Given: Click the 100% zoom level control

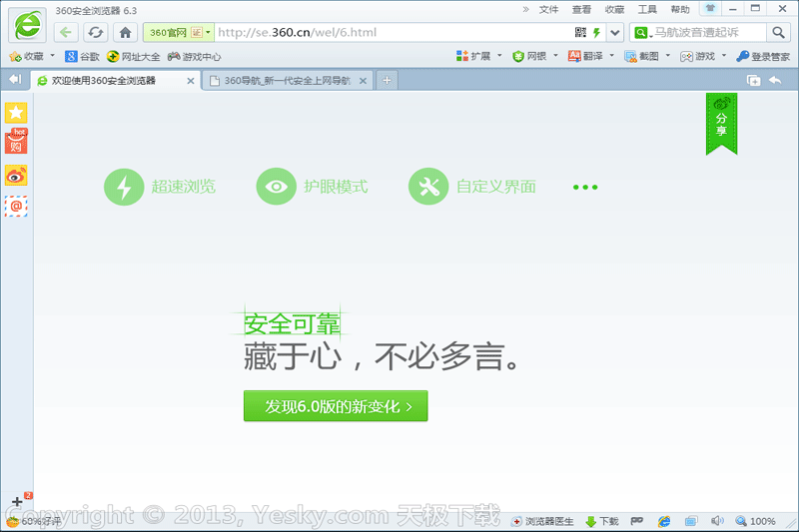Looking at the screenshot, I should tap(756, 521).
